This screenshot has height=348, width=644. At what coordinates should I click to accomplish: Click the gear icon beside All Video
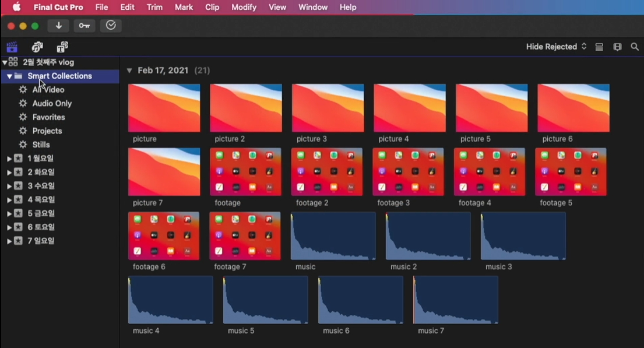(23, 90)
